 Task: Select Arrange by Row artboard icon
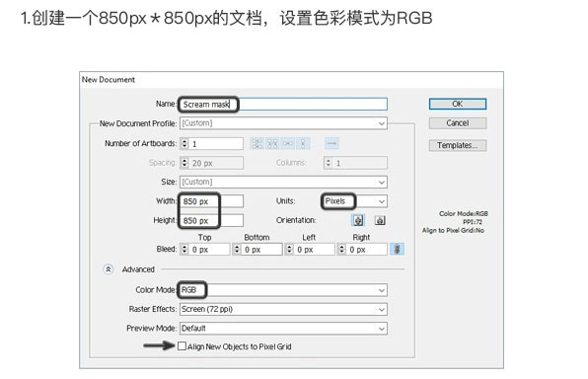pos(288,143)
